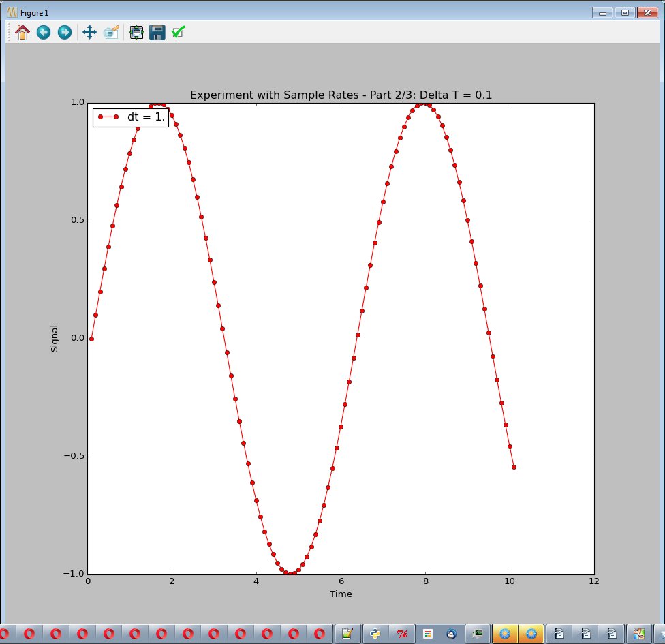The height and width of the screenshot is (644, 665).
Task: Open the Tk feather taskbar icon
Action: coord(401,634)
